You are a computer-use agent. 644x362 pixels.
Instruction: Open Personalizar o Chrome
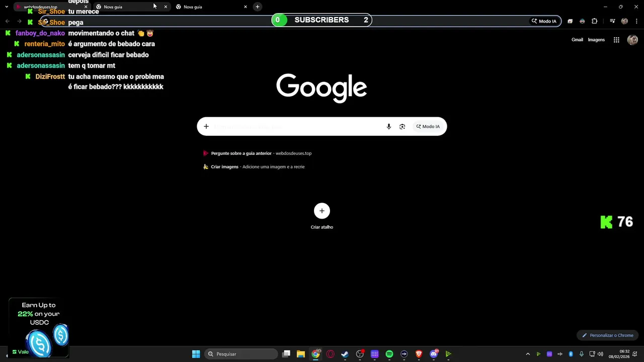point(608,335)
